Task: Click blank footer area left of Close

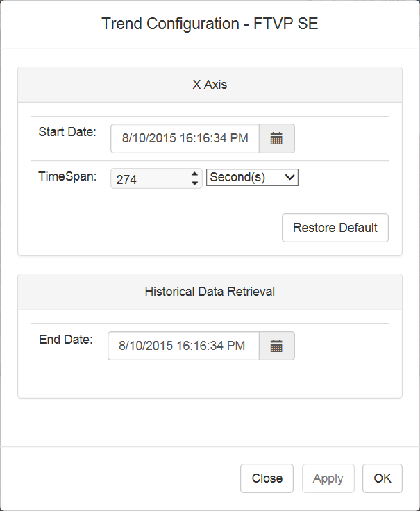Action: click(x=118, y=478)
